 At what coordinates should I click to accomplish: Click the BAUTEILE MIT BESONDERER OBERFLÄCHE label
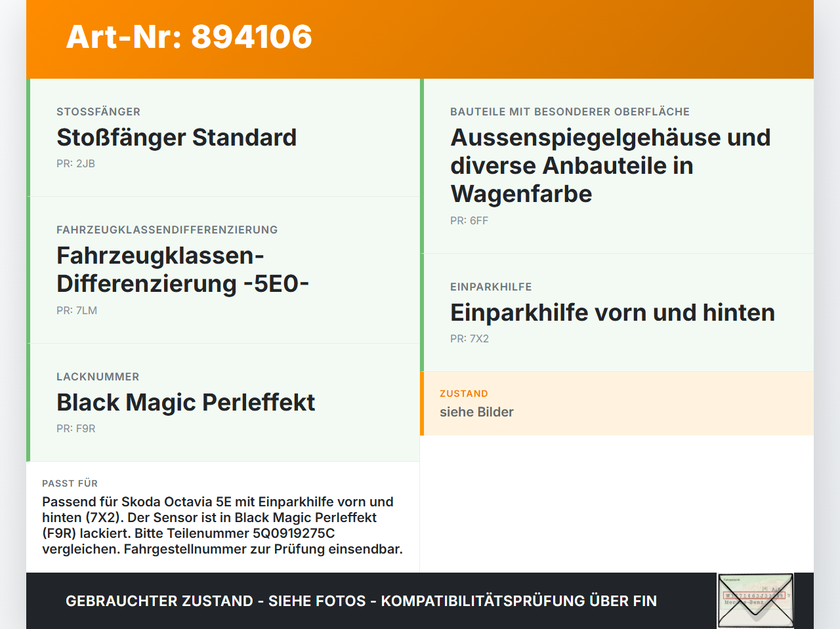pyautogui.click(x=570, y=112)
